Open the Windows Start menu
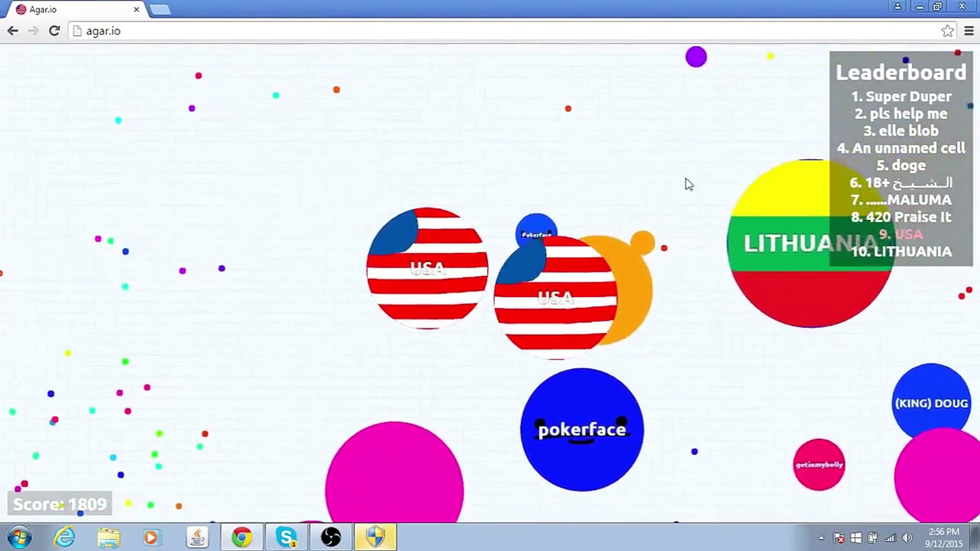The image size is (980, 551). (19, 537)
